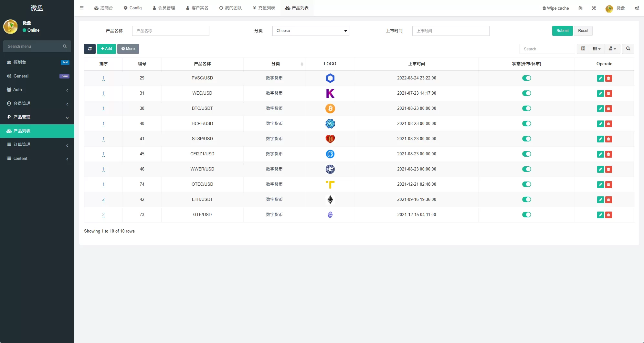Screen dimensions: 644x343
Task: Click the Submit button
Action: click(562, 31)
